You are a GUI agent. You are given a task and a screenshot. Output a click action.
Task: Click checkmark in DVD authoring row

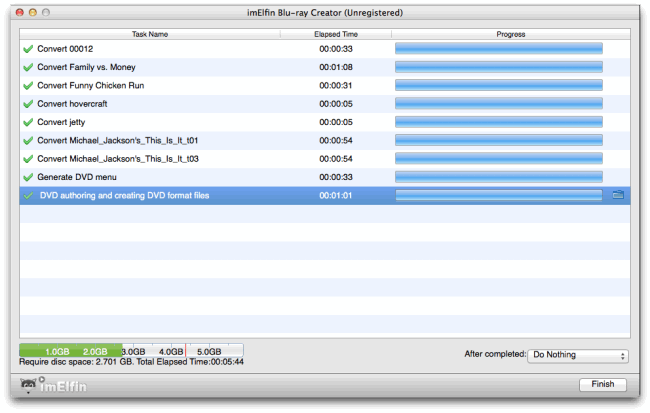click(28, 195)
